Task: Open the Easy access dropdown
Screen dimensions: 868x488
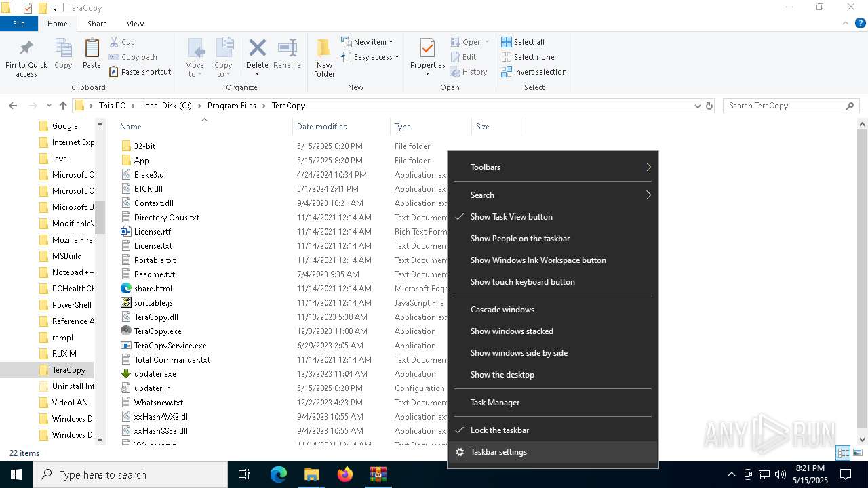Action: coord(370,57)
